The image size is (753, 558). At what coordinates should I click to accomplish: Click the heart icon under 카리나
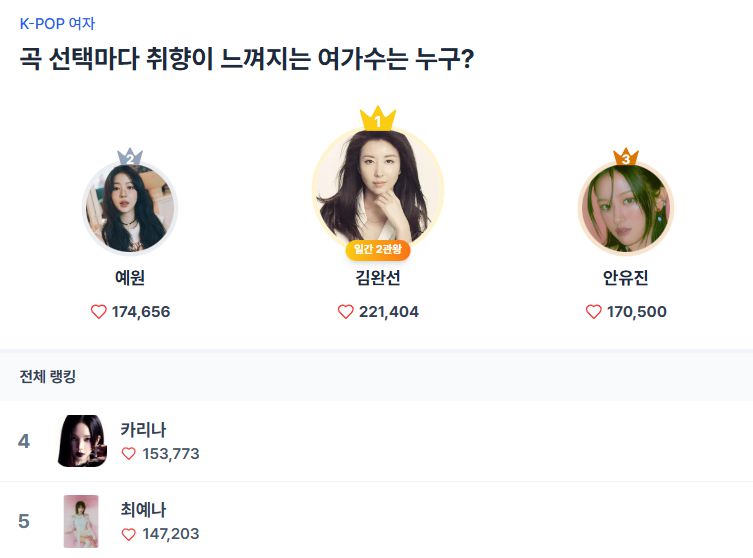(128, 454)
